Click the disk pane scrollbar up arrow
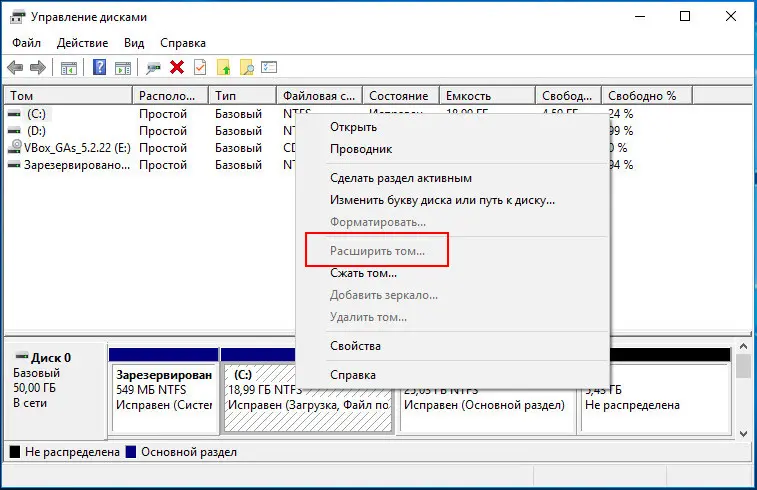757x490 pixels. (x=743, y=347)
